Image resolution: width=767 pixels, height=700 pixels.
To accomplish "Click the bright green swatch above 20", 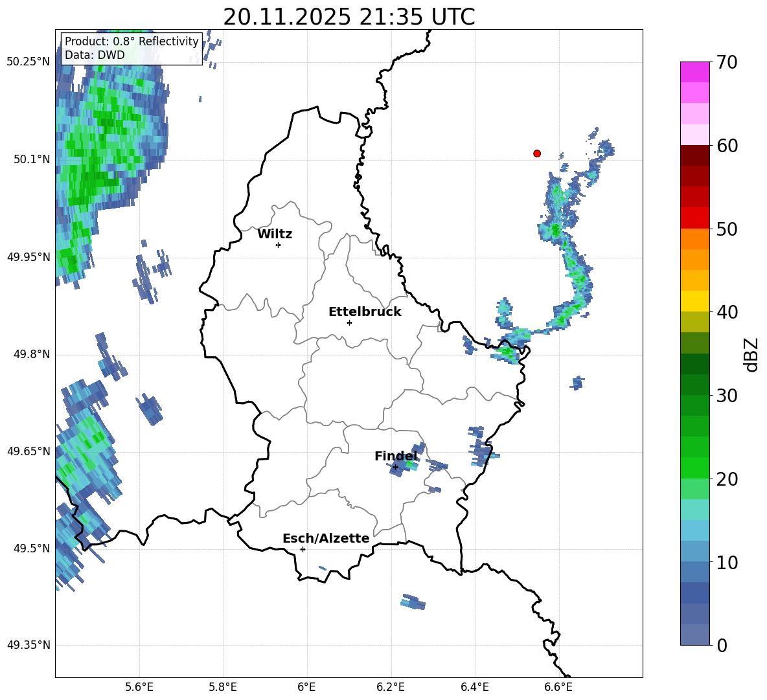I will 694,468.
